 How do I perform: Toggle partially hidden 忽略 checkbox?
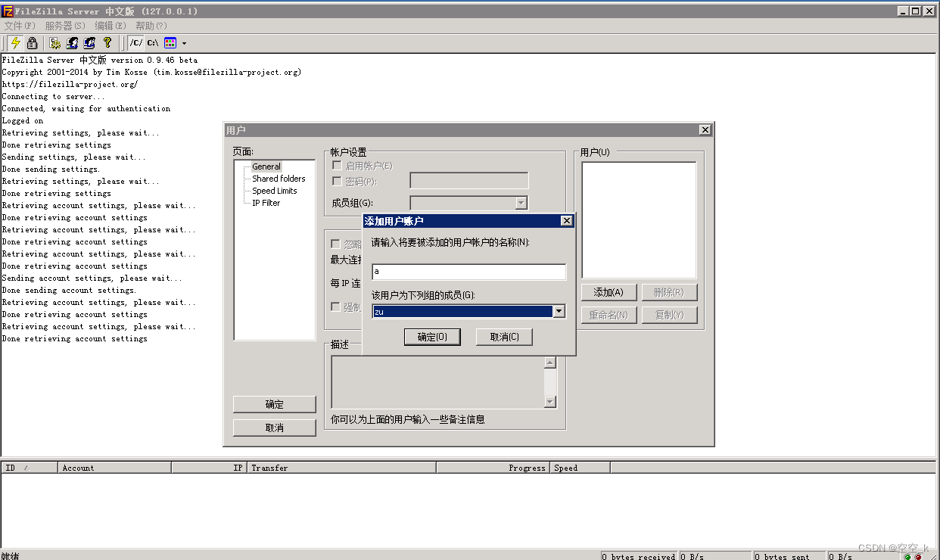[x=336, y=244]
